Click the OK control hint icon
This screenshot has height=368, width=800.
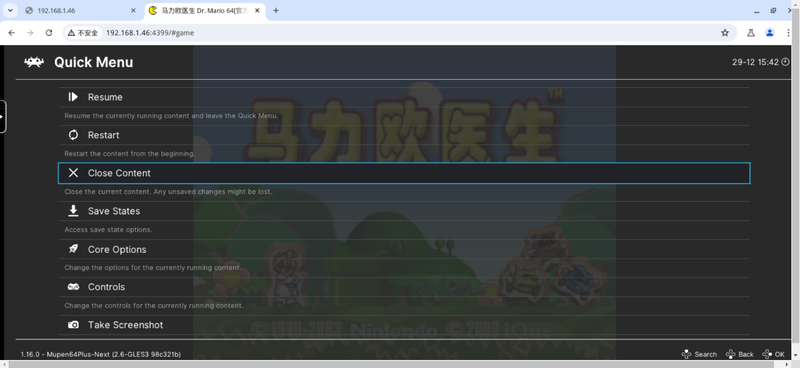767,354
